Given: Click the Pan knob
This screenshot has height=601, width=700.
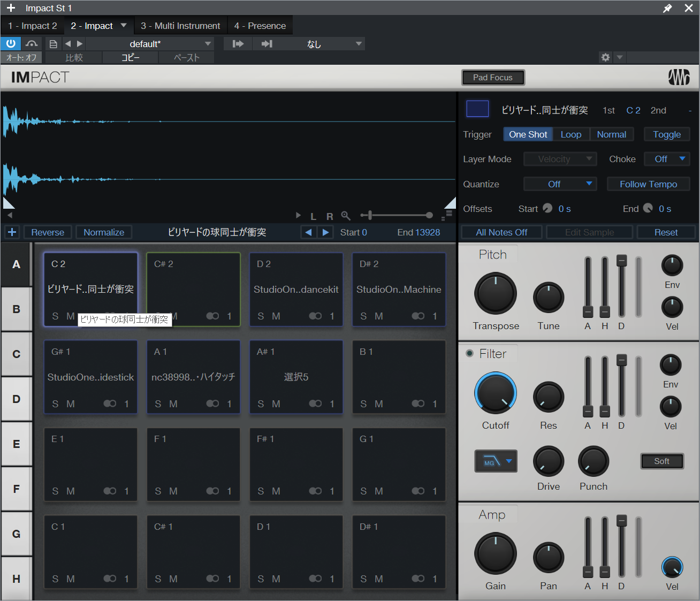Looking at the screenshot, I should pos(549,557).
